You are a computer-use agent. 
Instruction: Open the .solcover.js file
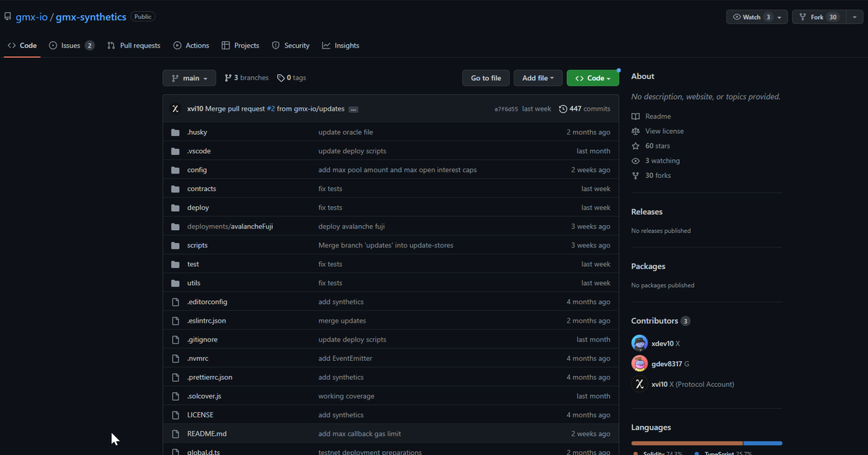pyautogui.click(x=204, y=396)
